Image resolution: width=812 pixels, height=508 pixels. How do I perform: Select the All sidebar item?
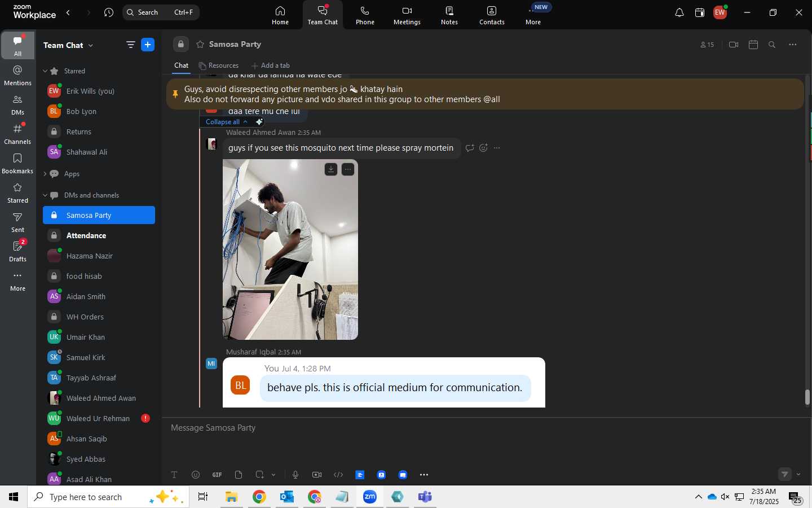pos(18,45)
